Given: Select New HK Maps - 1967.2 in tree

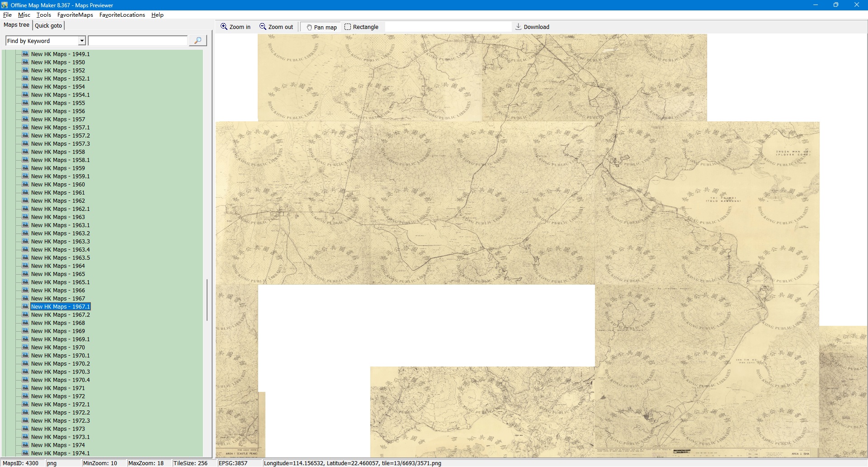Looking at the screenshot, I should click(x=60, y=315).
